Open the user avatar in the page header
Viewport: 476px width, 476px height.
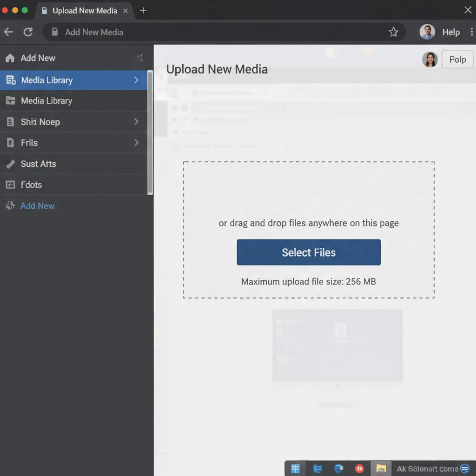click(x=430, y=59)
